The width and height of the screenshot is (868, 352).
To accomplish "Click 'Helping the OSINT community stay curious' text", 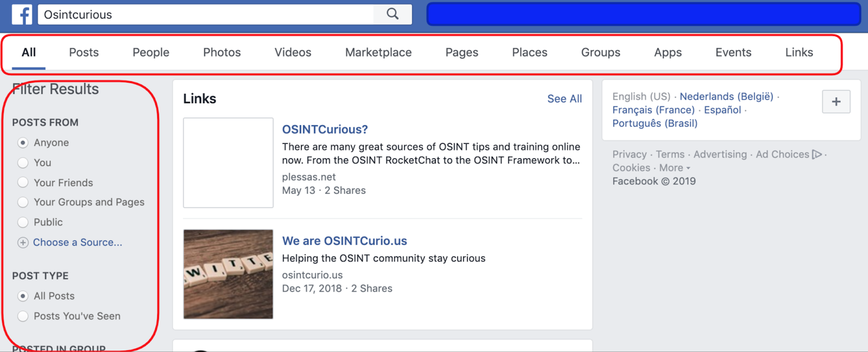I will point(384,258).
